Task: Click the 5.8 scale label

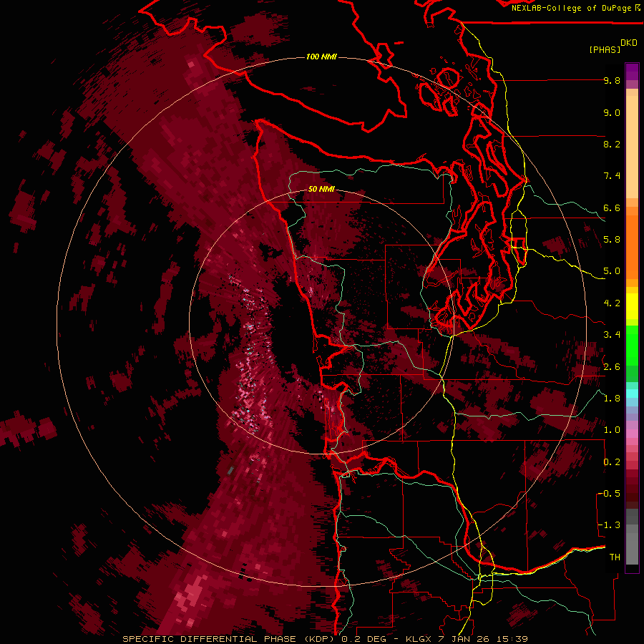Action: point(612,240)
